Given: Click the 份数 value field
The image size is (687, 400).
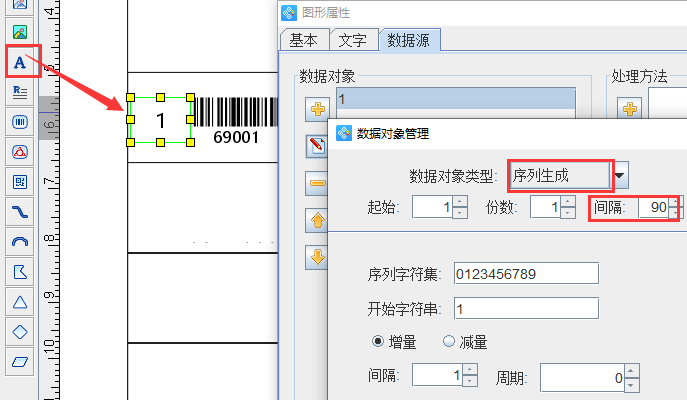Looking at the screenshot, I should tap(545, 207).
